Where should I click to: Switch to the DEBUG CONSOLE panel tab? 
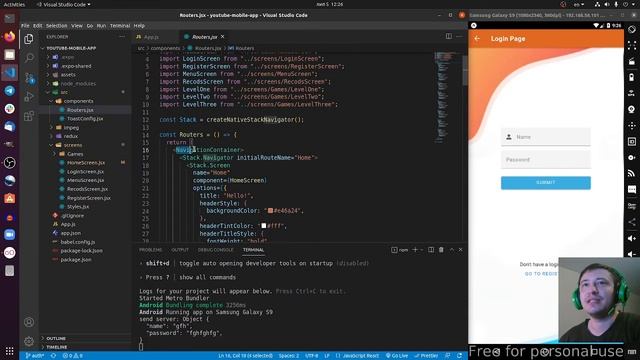216,250
